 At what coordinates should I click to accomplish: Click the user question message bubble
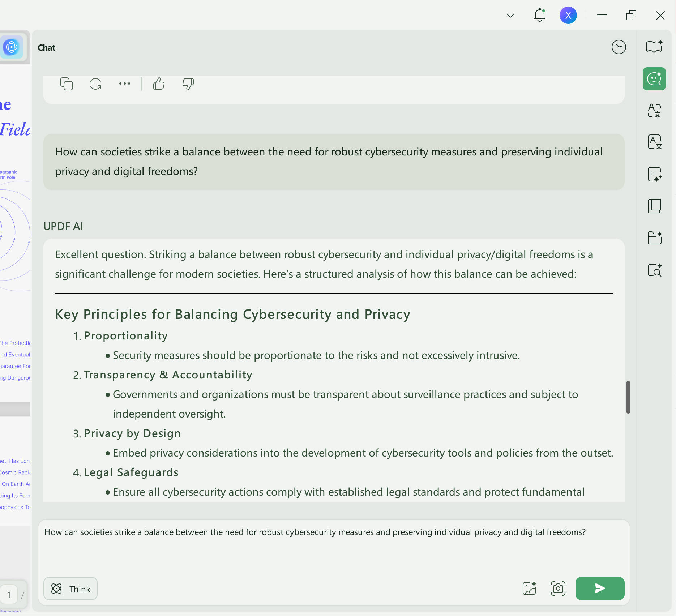point(334,162)
